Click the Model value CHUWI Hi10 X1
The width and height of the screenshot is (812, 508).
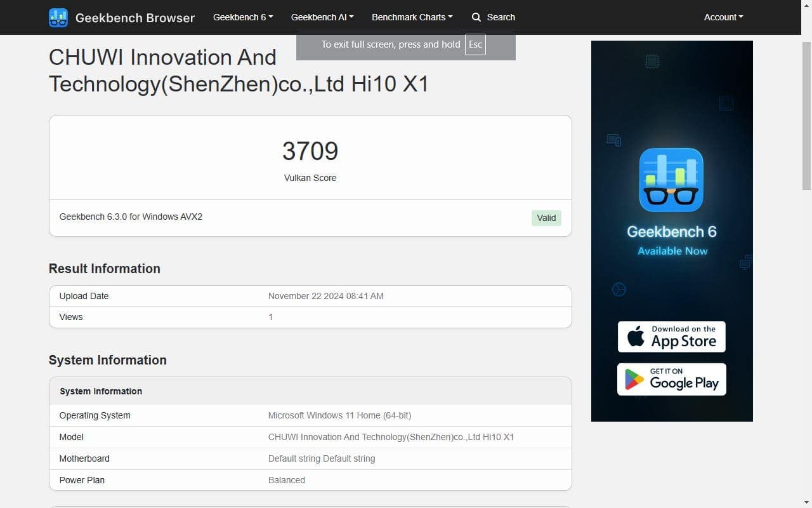pos(391,437)
